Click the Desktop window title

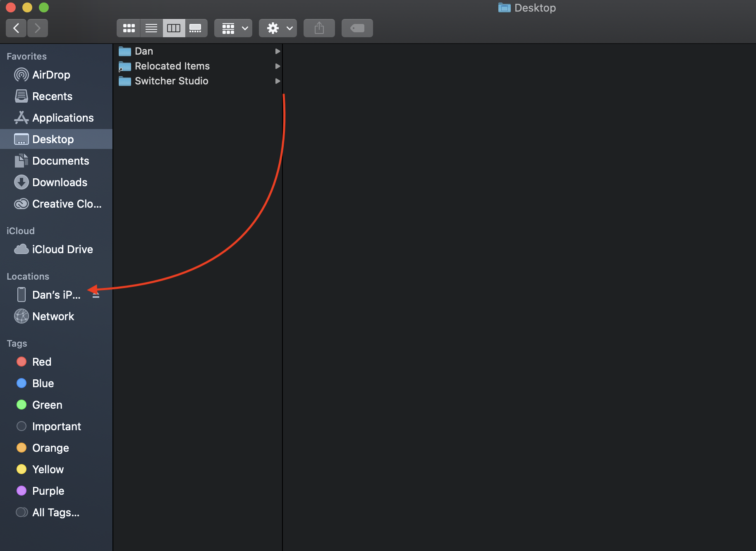tap(535, 8)
